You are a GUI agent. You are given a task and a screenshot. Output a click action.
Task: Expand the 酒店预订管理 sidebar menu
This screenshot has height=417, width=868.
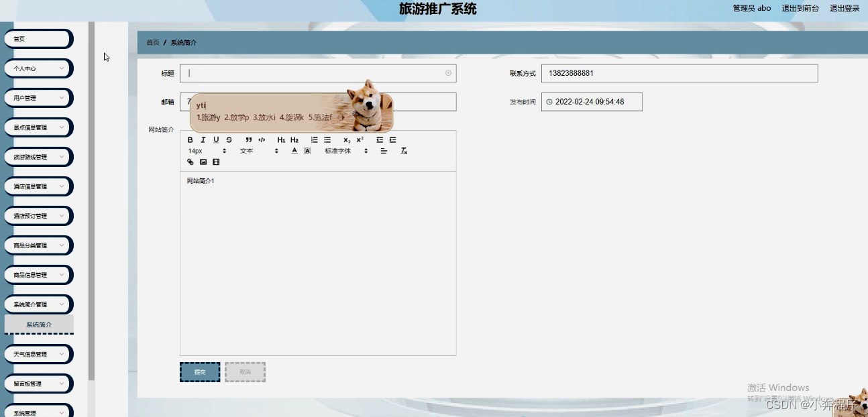coord(38,216)
